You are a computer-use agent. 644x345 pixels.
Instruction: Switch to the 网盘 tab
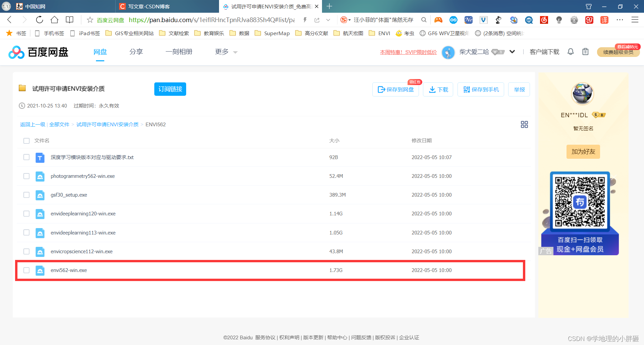100,52
